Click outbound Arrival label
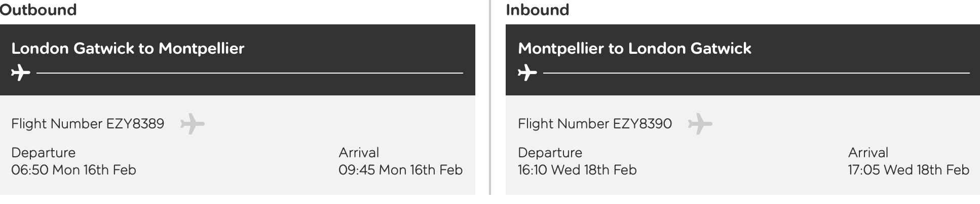980x204 pixels. click(359, 152)
